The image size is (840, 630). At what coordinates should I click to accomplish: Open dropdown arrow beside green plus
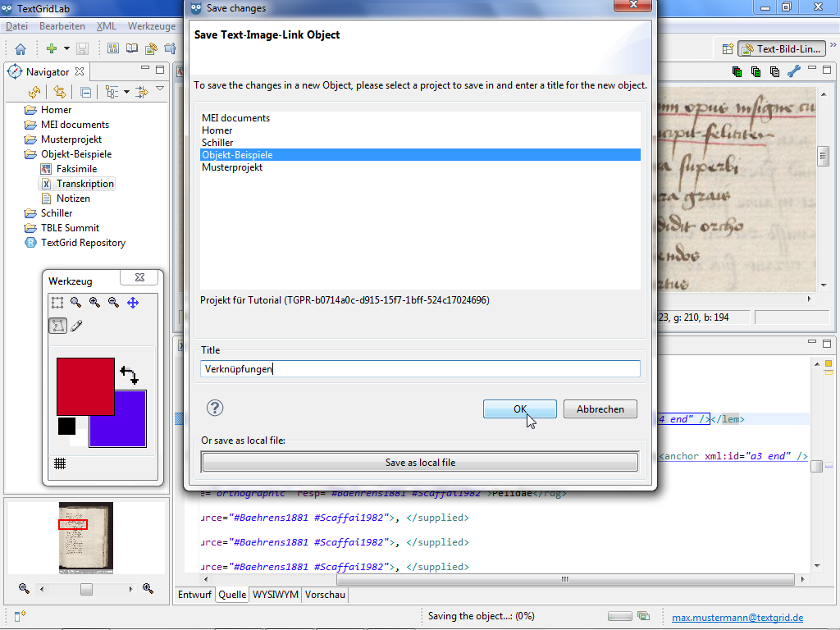(x=66, y=49)
